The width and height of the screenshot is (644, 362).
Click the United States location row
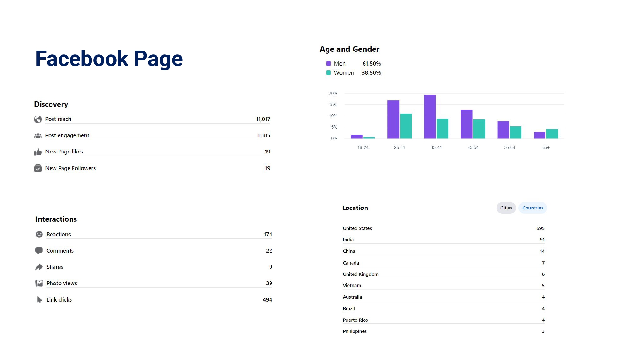[x=443, y=228]
